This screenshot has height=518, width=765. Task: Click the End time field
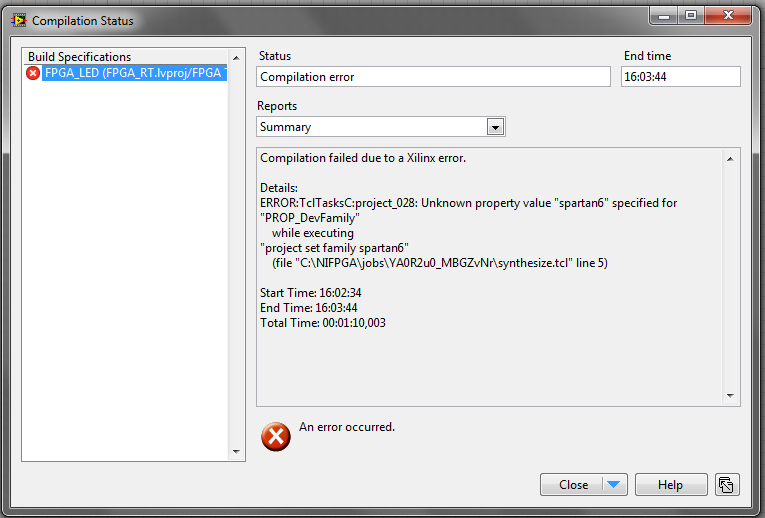680,77
